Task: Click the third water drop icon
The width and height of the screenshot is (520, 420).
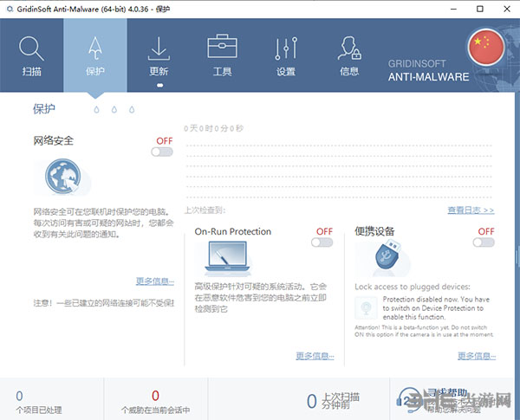Action: [x=132, y=109]
